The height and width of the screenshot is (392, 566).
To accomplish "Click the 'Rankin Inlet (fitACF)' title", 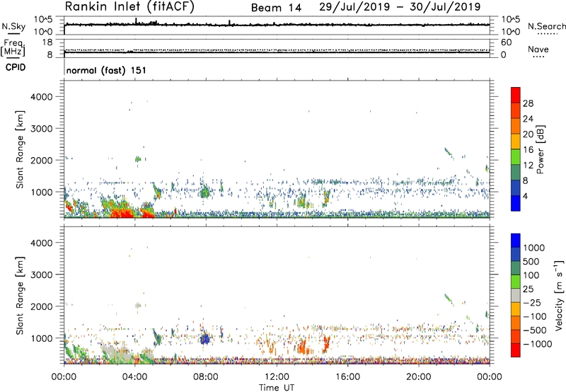I will (129, 6).
